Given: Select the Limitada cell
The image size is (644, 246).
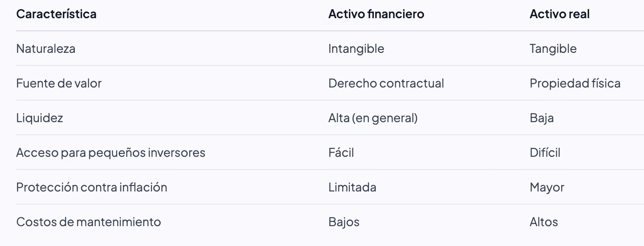Looking at the screenshot, I should point(352,187).
